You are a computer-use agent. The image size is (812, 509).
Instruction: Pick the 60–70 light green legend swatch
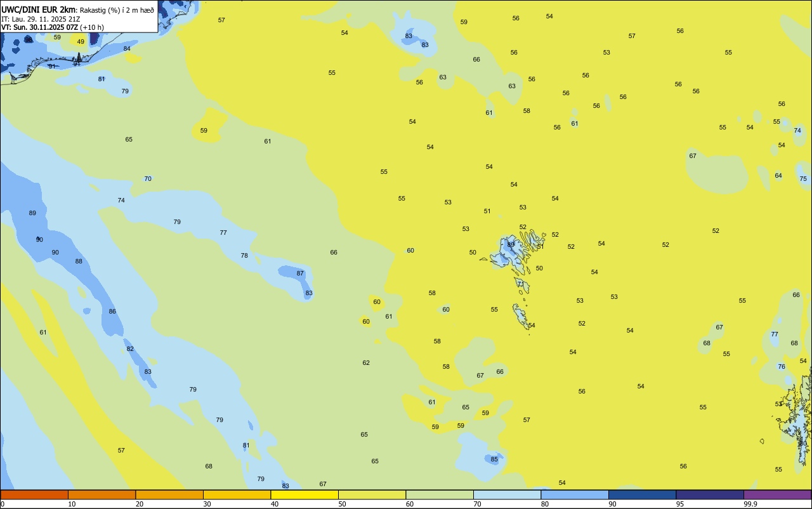[440, 494]
